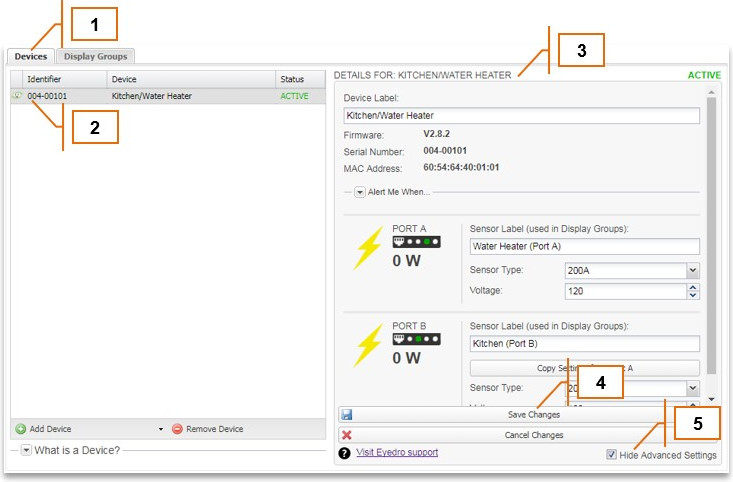Click the Port A lightning bolt icon
Viewport: 733px width, 482px height.
(x=368, y=248)
